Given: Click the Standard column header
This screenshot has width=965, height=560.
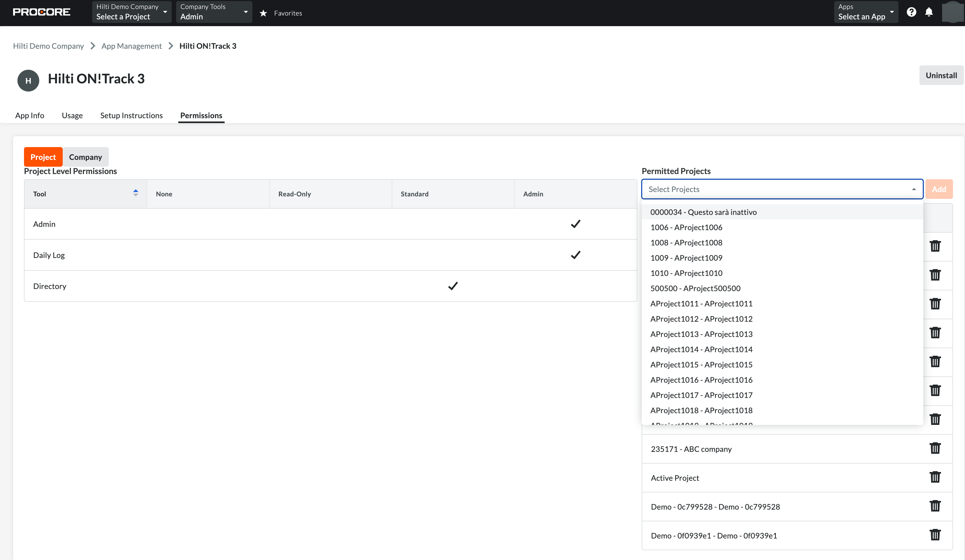Looking at the screenshot, I should click(453, 194).
